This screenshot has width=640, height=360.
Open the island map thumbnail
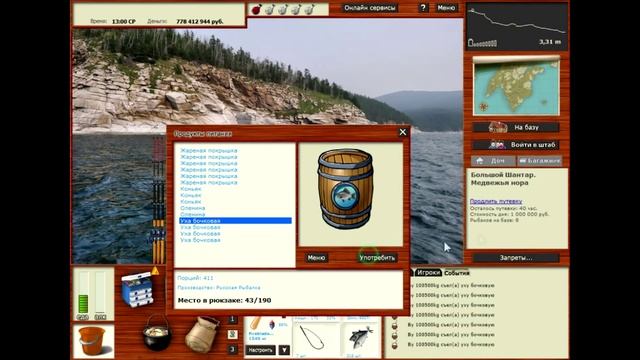(516, 86)
